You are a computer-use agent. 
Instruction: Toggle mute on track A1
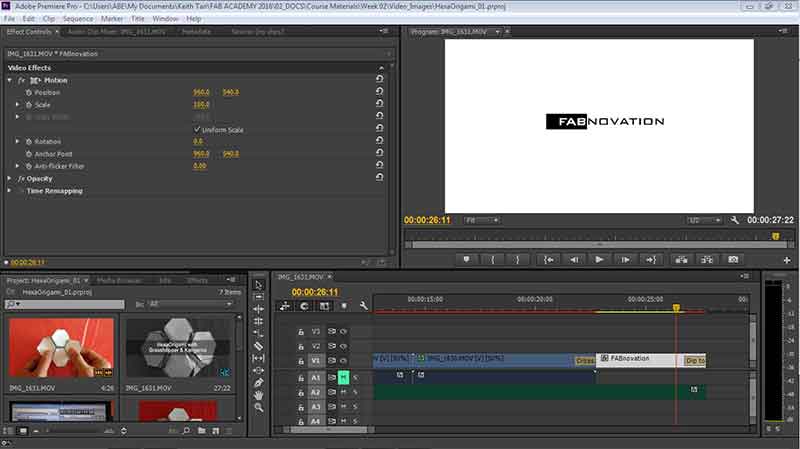tap(343, 378)
